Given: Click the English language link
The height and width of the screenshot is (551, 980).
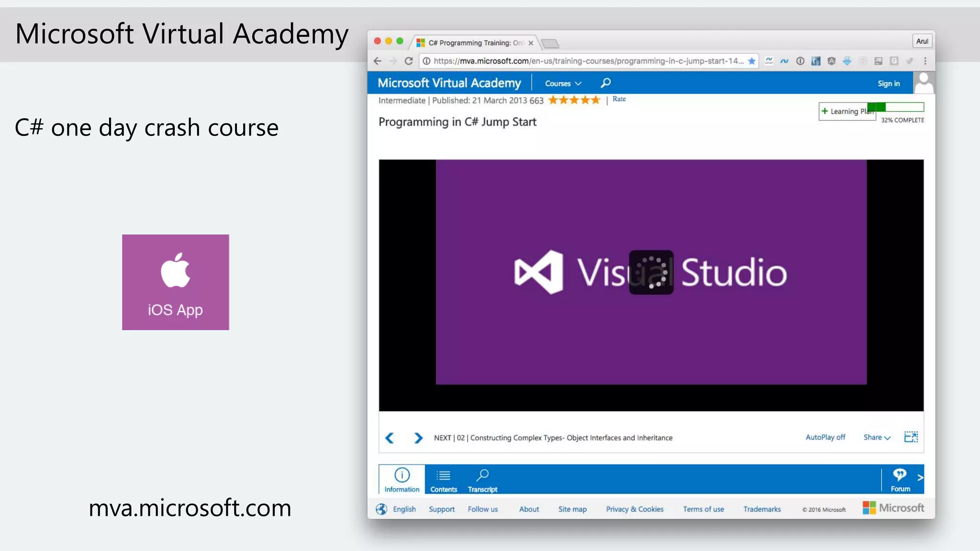Looking at the screenshot, I should pyautogui.click(x=404, y=509).
